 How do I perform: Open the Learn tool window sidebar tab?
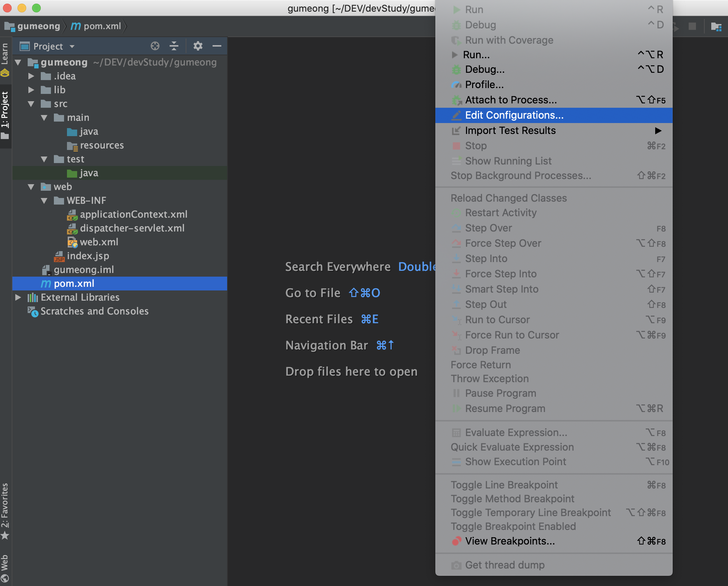tap(5, 58)
